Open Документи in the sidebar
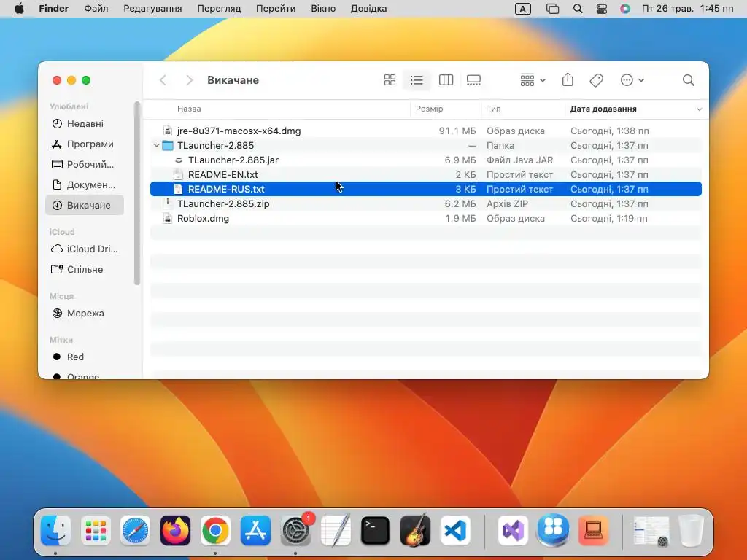This screenshot has height=560, width=747. pos(85,184)
